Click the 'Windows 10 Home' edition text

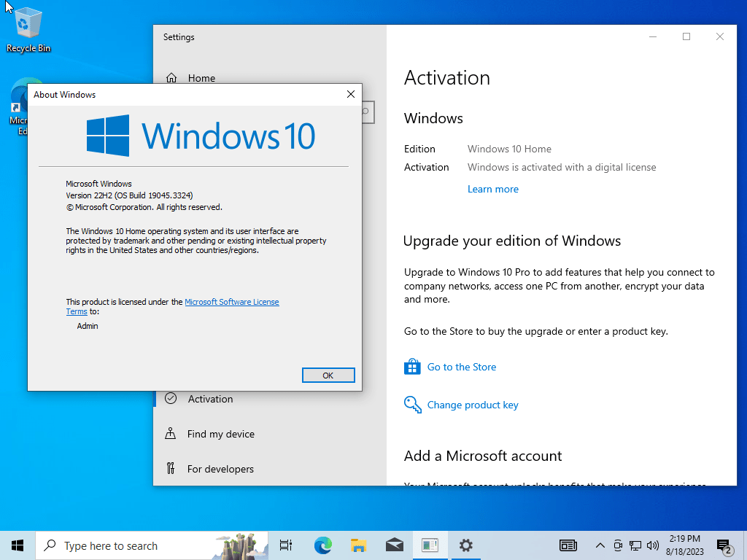coord(509,149)
